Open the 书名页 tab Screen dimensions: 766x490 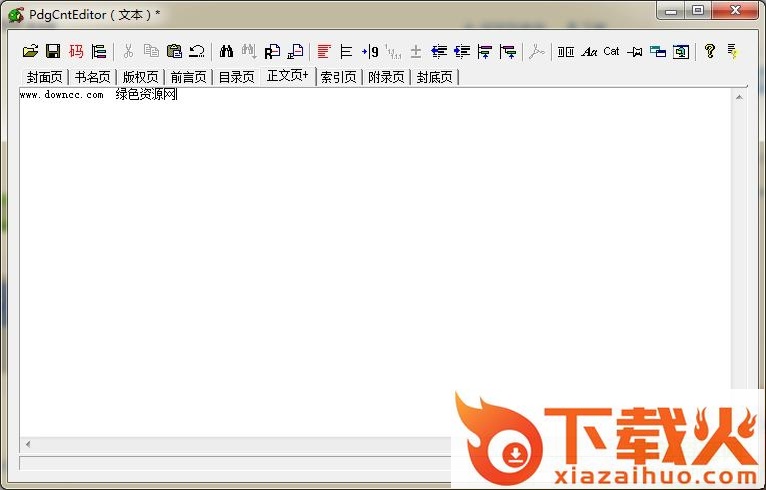point(92,77)
